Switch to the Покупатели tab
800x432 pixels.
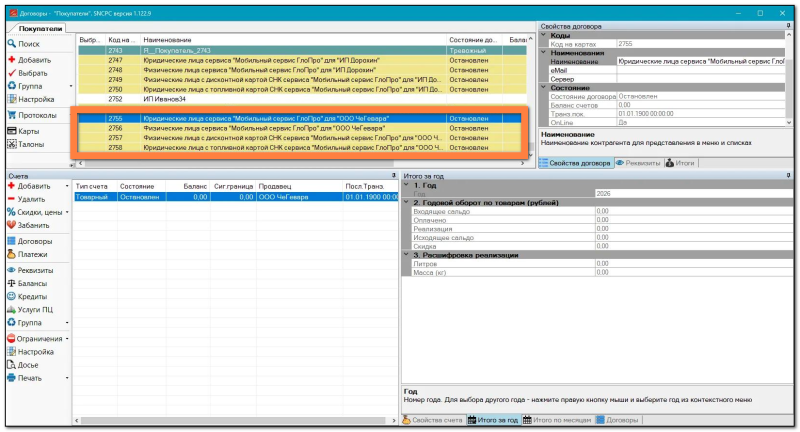tap(40, 29)
